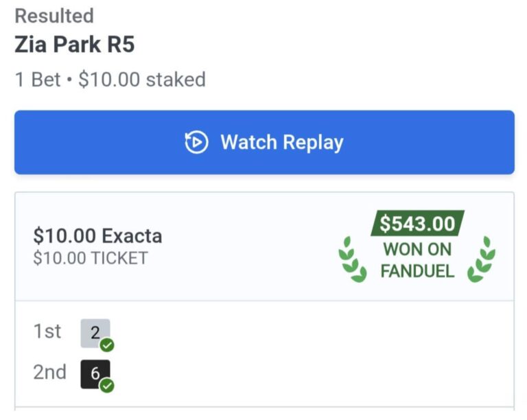Select the $10.00 Exacta bet heading
The height and width of the screenshot is (420, 527).
point(98,236)
